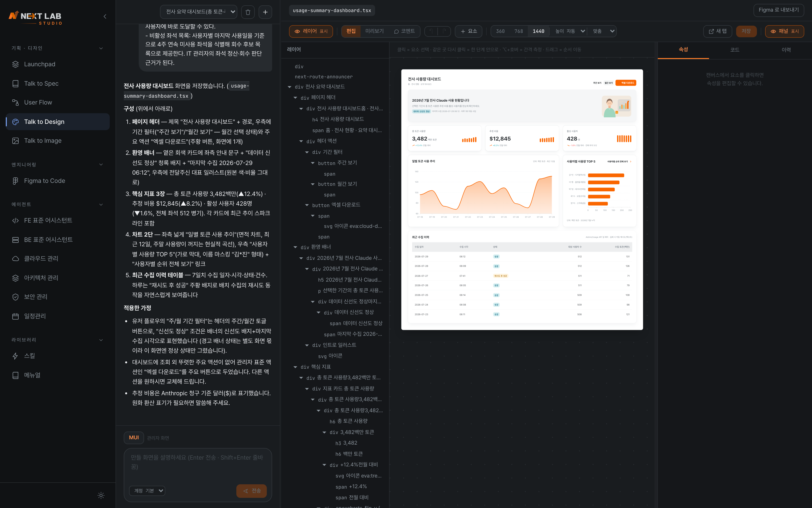Screen dimensions: 812x508
Task: Open Launchpad in sidebar
Action: 58,64
